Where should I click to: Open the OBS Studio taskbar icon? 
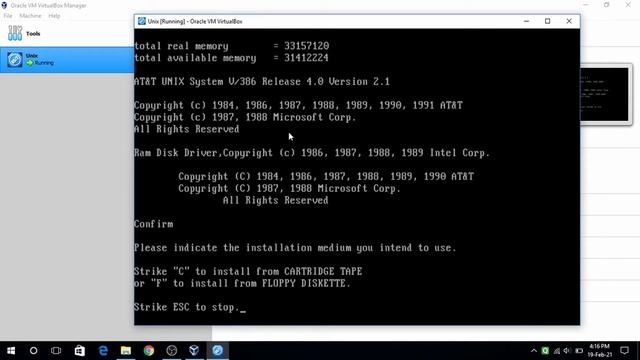[x=172, y=351]
